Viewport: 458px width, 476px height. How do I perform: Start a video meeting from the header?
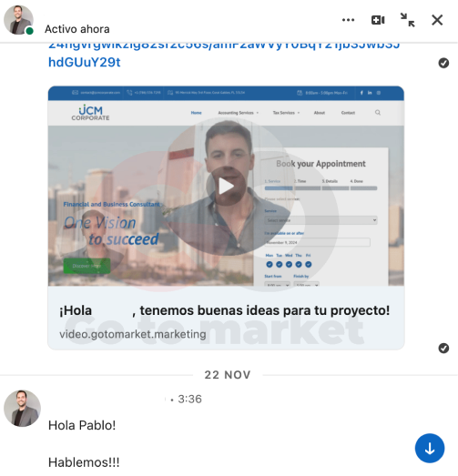[x=378, y=20]
